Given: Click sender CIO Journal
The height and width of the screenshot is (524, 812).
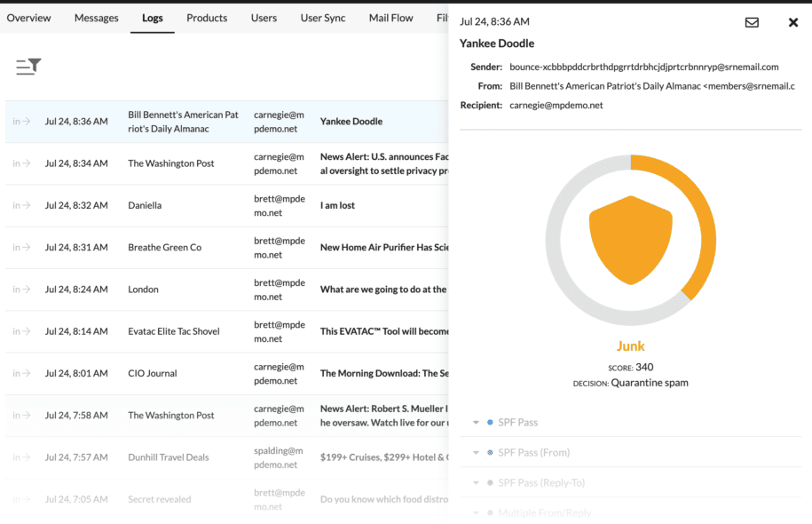Looking at the screenshot, I should click(x=153, y=373).
